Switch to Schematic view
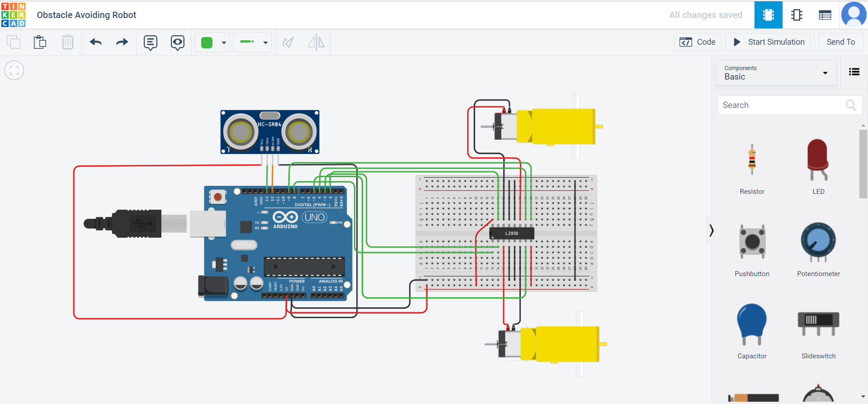This screenshot has width=868, height=404. point(797,15)
